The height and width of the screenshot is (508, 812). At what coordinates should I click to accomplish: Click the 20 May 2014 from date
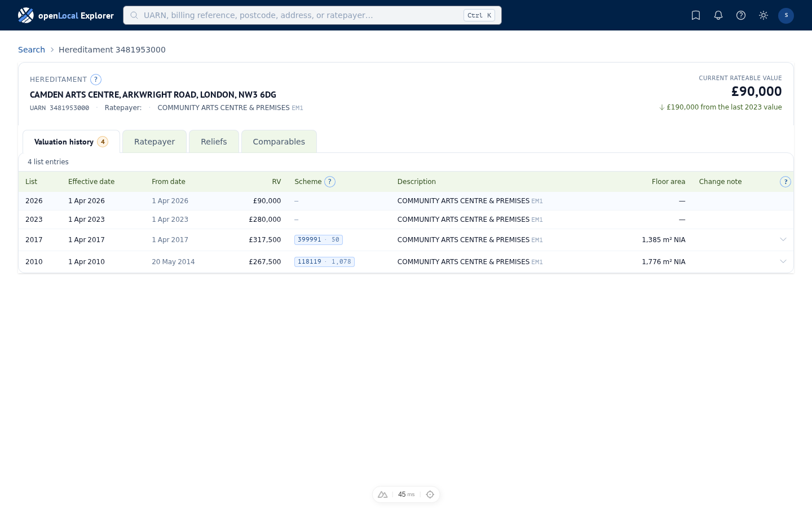(173, 262)
